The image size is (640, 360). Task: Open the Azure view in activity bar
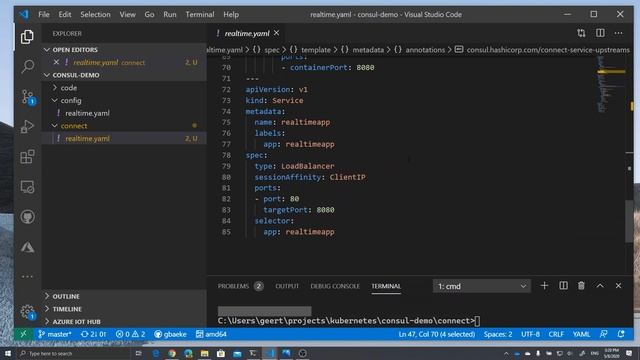[27, 247]
